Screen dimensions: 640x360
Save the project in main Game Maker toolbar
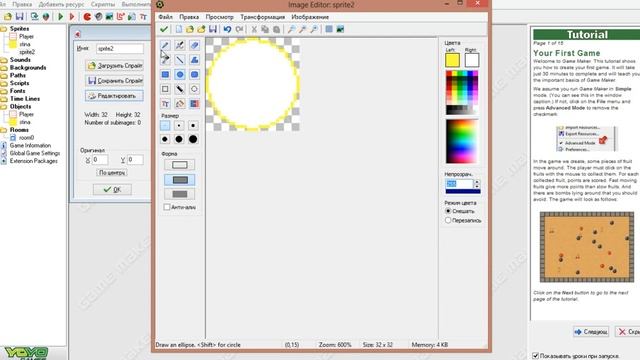pos(19,17)
